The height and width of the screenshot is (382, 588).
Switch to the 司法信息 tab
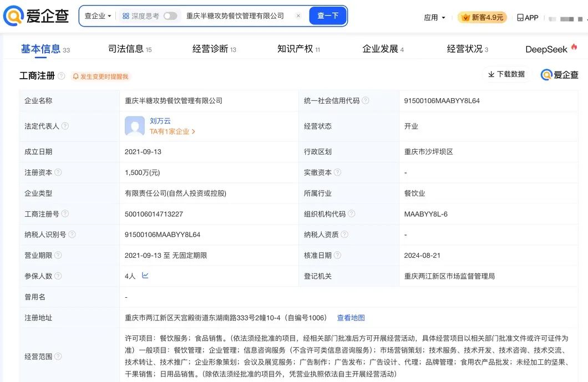pyautogui.click(x=128, y=49)
